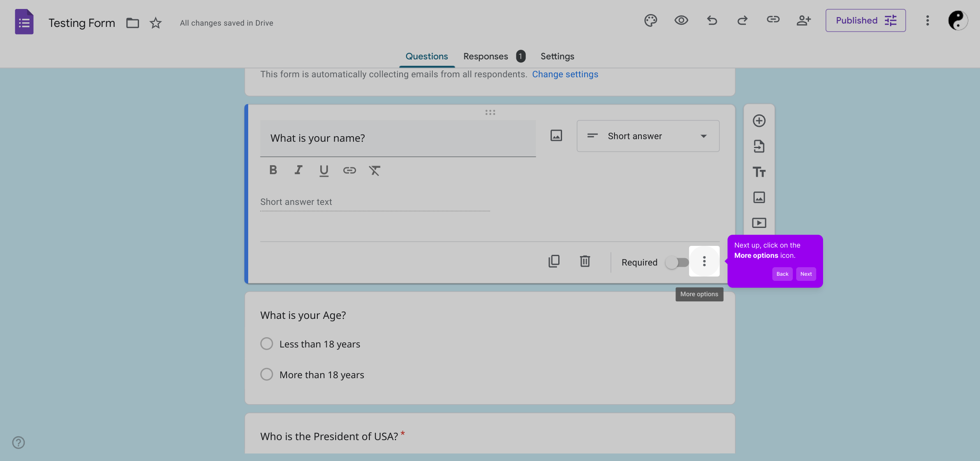Toggle the Required switch on
The height and width of the screenshot is (461, 980).
pos(677,263)
